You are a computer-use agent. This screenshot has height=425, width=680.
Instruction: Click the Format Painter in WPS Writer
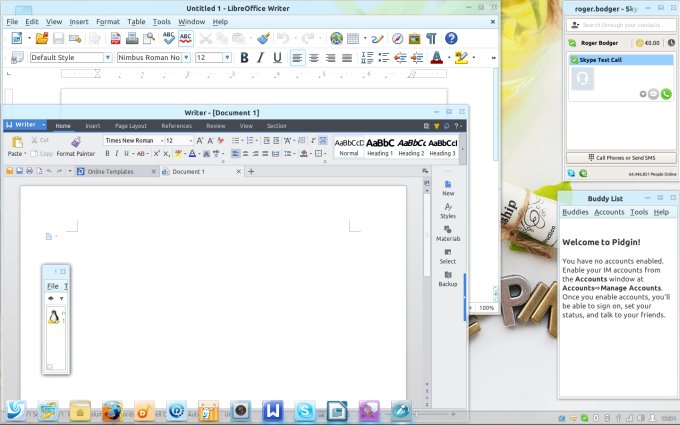pos(75,147)
